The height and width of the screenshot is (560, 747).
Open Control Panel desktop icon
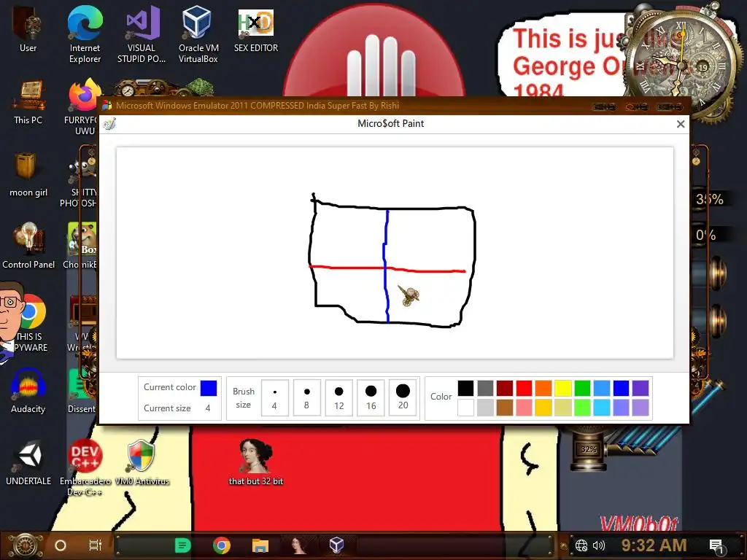pyautogui.click(x=28, y=246)
